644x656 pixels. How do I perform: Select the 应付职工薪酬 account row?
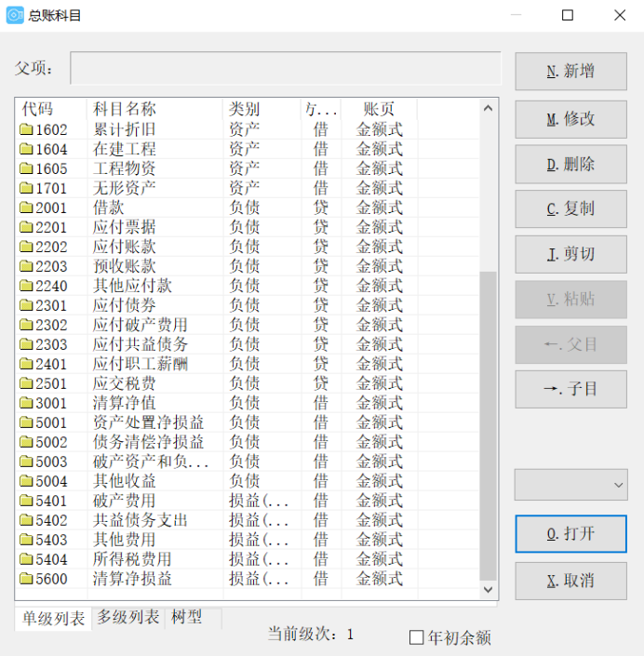click(x=140, y=364)
